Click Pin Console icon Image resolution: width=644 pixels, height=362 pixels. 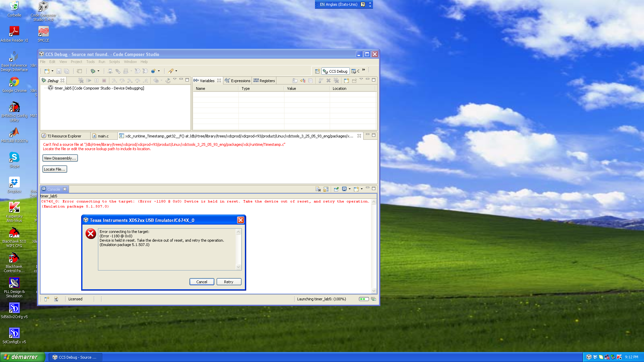point(336,189)
